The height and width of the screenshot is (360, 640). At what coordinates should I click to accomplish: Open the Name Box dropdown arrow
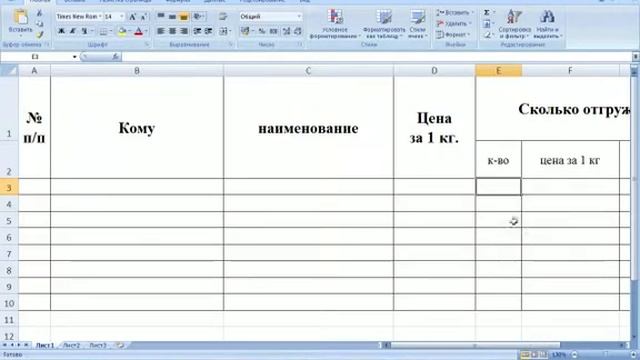click(x=75, y=57)
